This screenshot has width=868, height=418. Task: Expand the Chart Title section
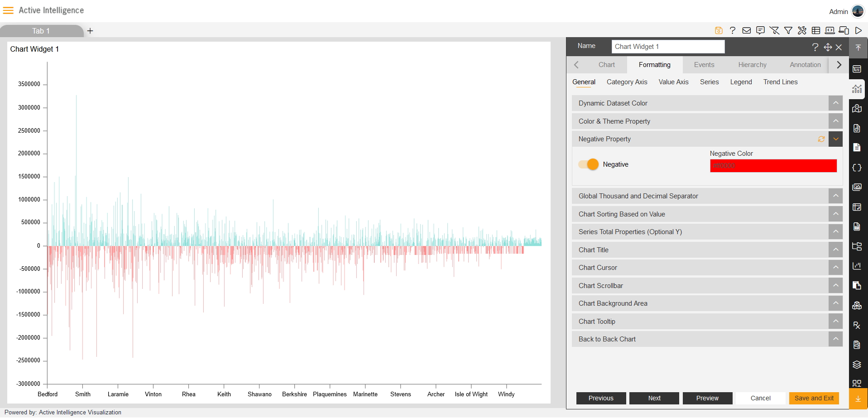click(x=836, y=250)
